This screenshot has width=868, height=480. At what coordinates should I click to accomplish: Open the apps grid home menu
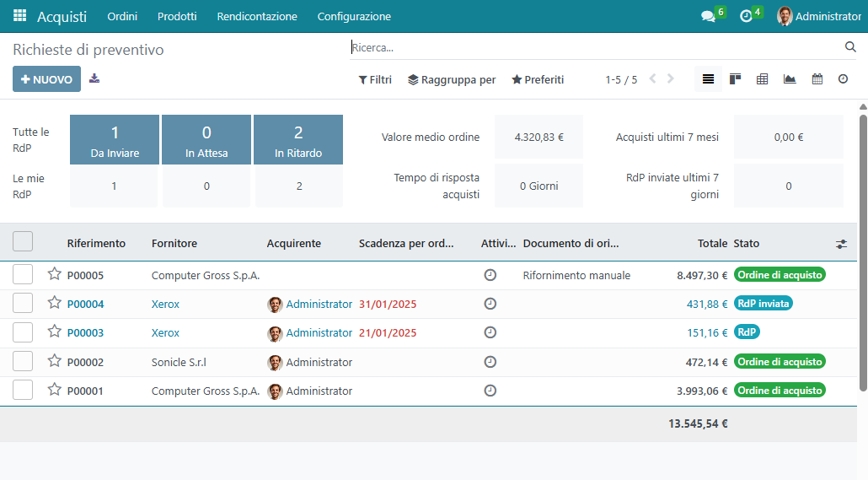click(19, 16)
